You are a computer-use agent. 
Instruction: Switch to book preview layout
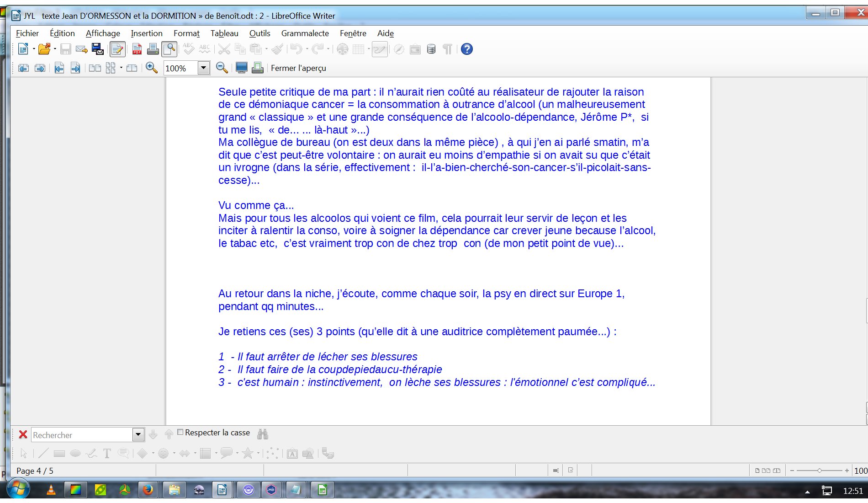132,68
